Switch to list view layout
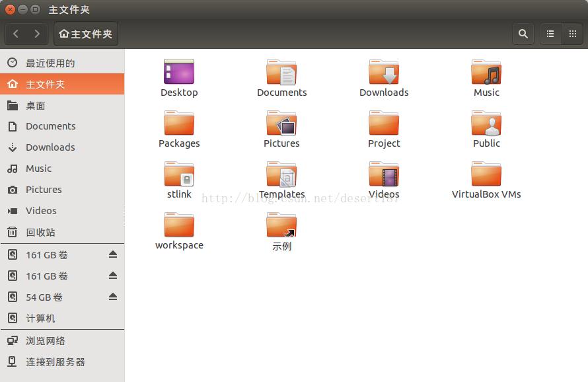Viewport: 588px width, 382px height. point(550,34)
